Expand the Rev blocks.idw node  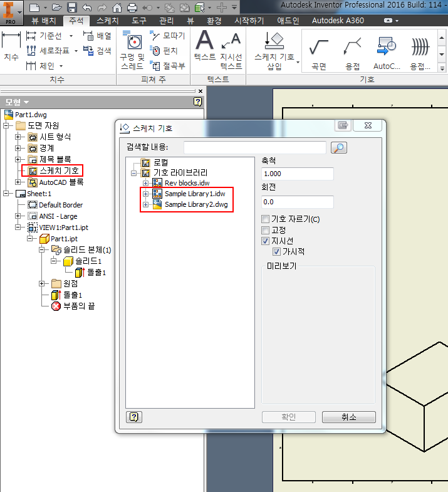pyautogui.click(x=145, y=183)
